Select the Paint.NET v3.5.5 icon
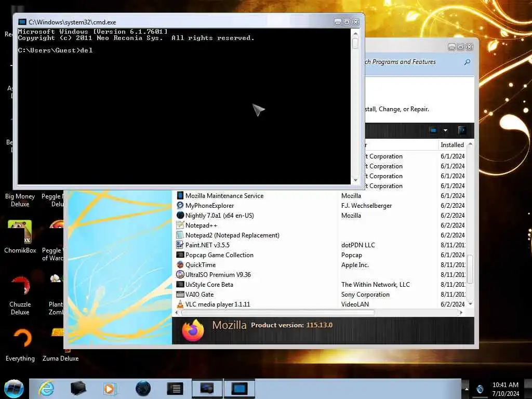 click(180, 245)
